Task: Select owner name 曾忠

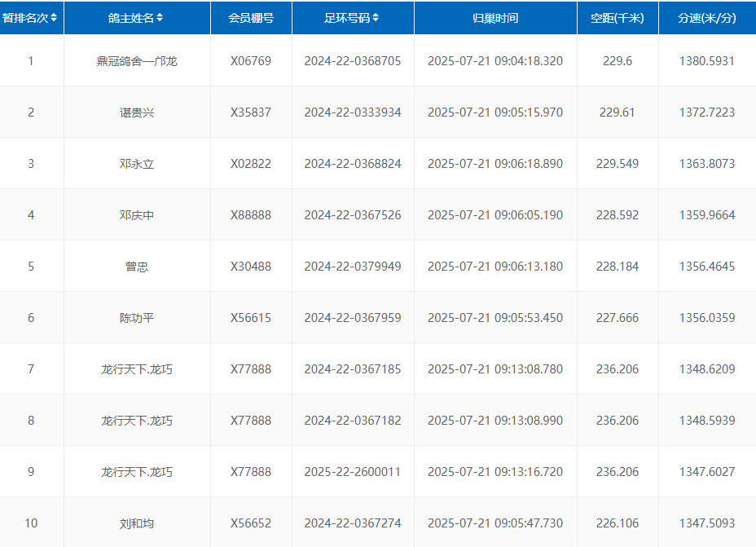Action: [x=136, y=267]
